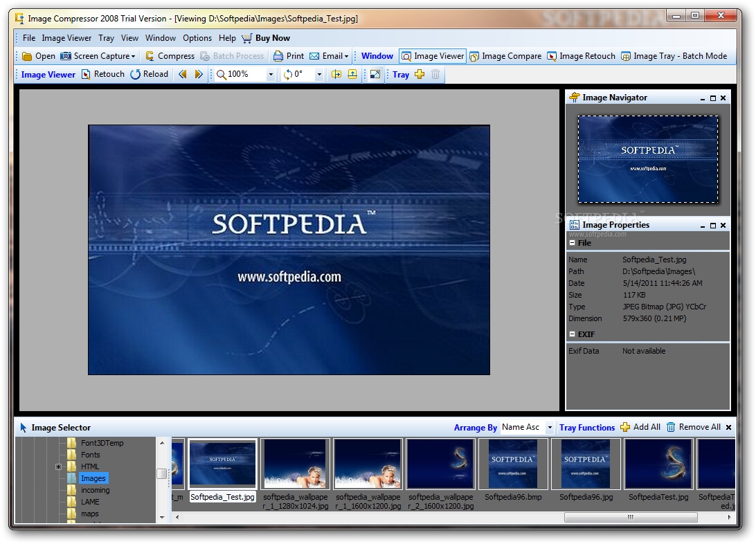This screenshot has width=756, height=544.
Task: Click the fit-width icon in the viewer toolbar
Action: click(x=336, y=74)
